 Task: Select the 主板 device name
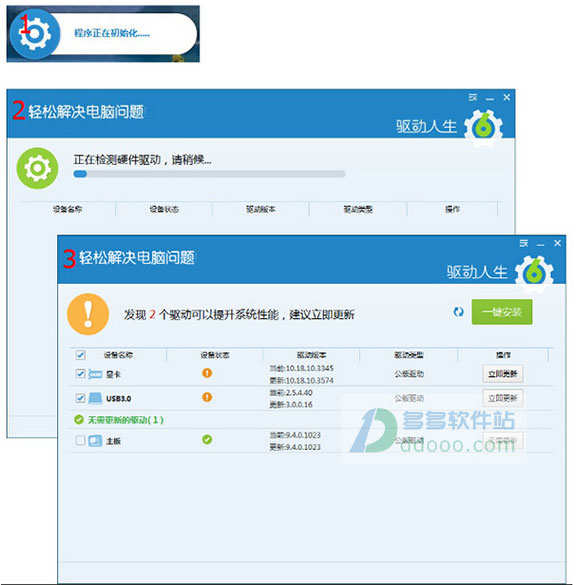pos(113,441)
